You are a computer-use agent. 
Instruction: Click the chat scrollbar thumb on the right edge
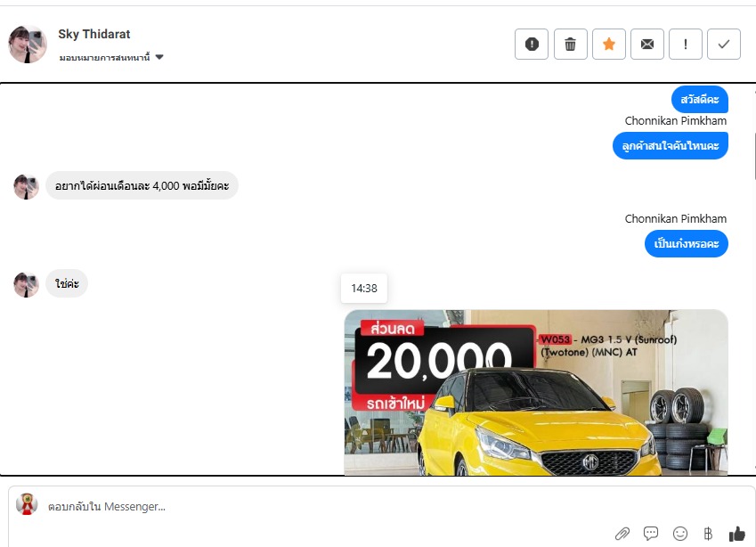753,155
